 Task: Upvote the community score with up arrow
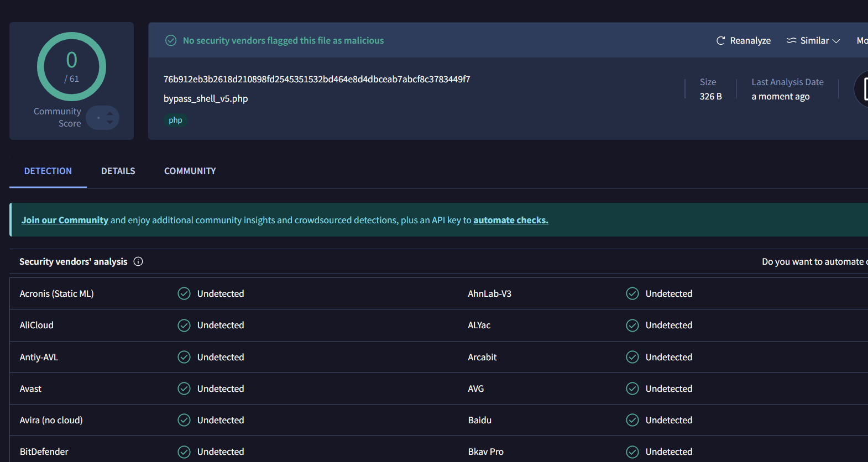click(x=110, y=113)
